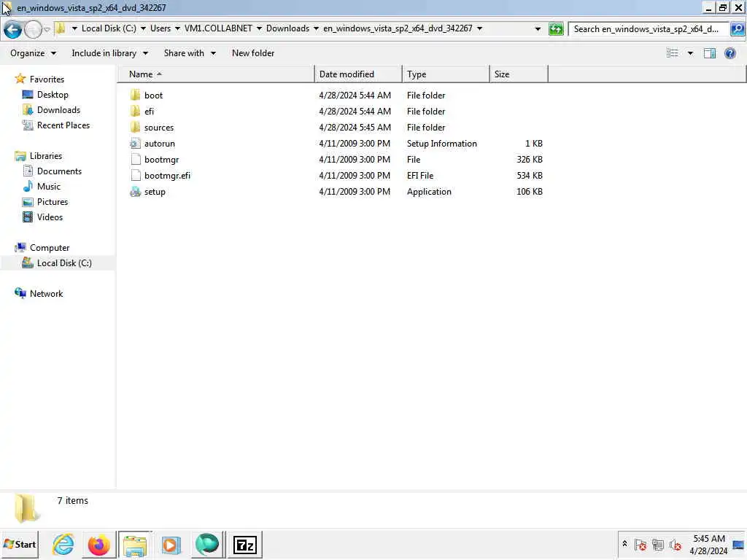This screenshot has width=747, height=560.
Task: Click the search box field
Action: click(x=649, y=29)
